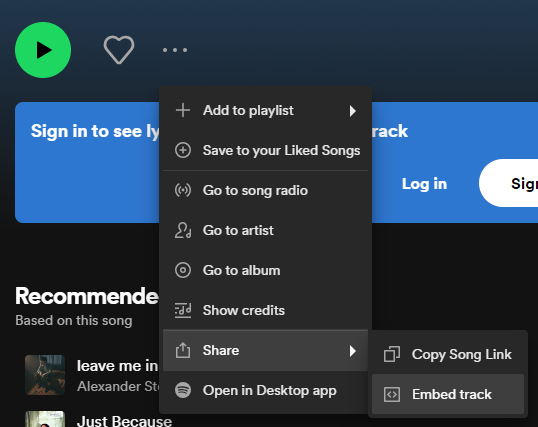Click the circled plus Liked Songs icon
This screenshot has width=538, height=427.
[183, 150]
